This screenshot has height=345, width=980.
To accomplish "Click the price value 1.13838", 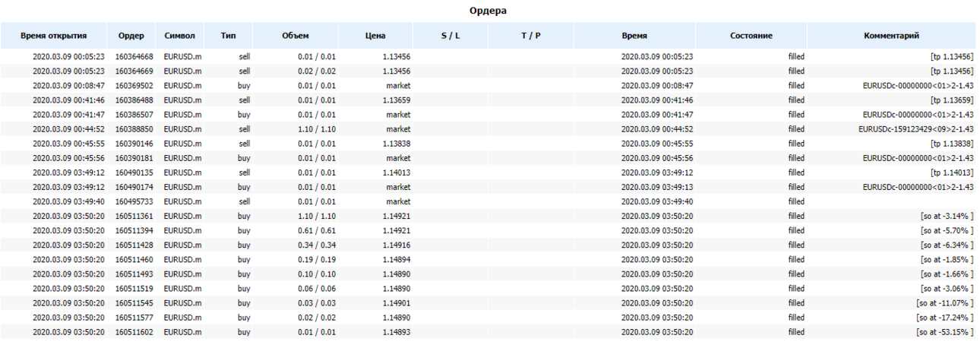I will coord(397,144).
